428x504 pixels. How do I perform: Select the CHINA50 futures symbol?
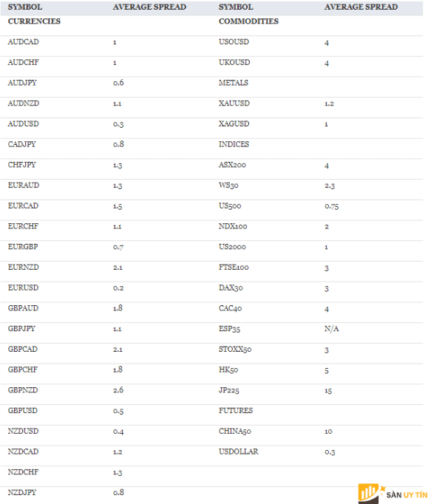click(235, 431)
